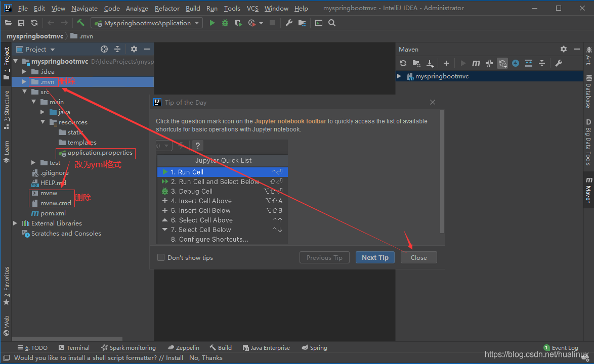Open the Navigate menu
594x364 pixels.
(x=84, y=8)
